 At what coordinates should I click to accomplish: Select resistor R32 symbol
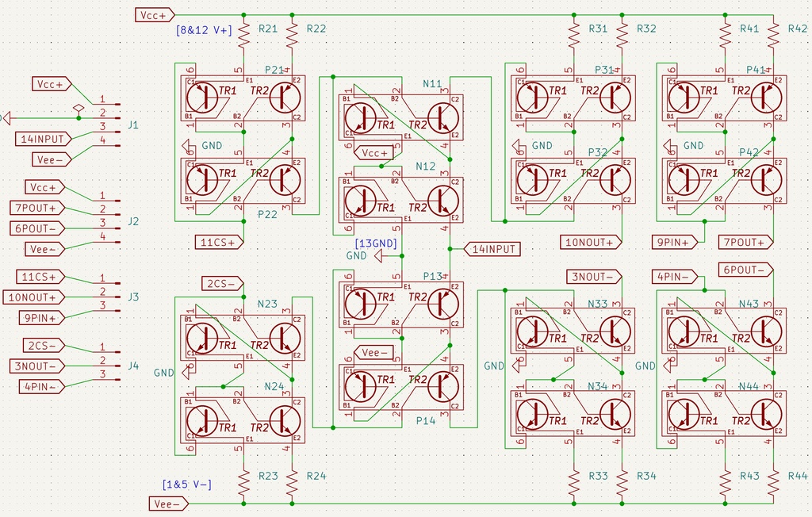click(x=622, y=35)
